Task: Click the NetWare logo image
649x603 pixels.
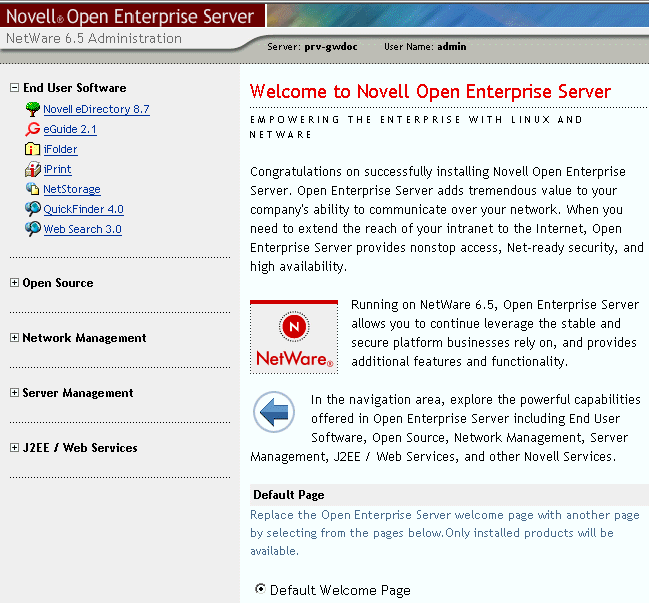Action: pos(294,337)
